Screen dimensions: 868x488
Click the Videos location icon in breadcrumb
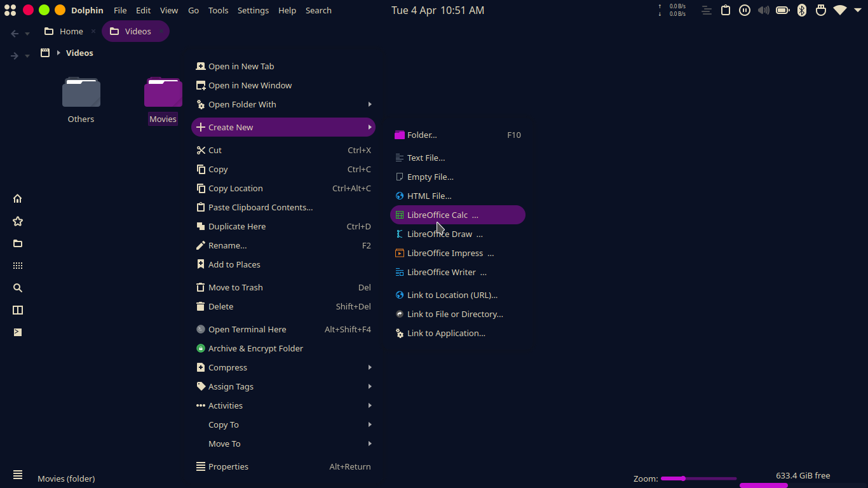click(x=45, y=53)
